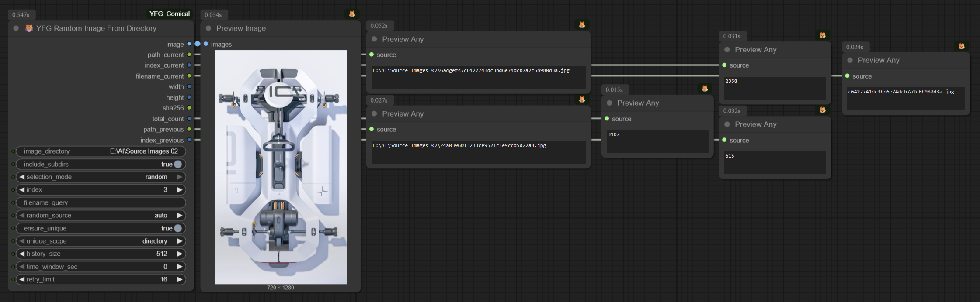Click the image output slot dot
The image size is (980, 302).
click(189, 44)
